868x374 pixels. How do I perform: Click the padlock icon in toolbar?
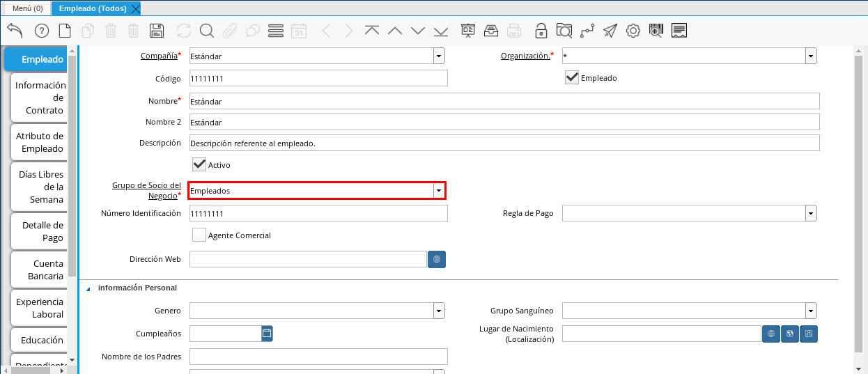pos(541,31)
